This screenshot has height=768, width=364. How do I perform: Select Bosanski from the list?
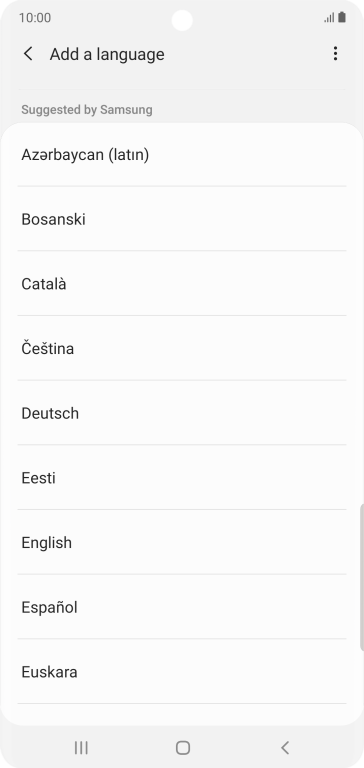tap(182, 219)
